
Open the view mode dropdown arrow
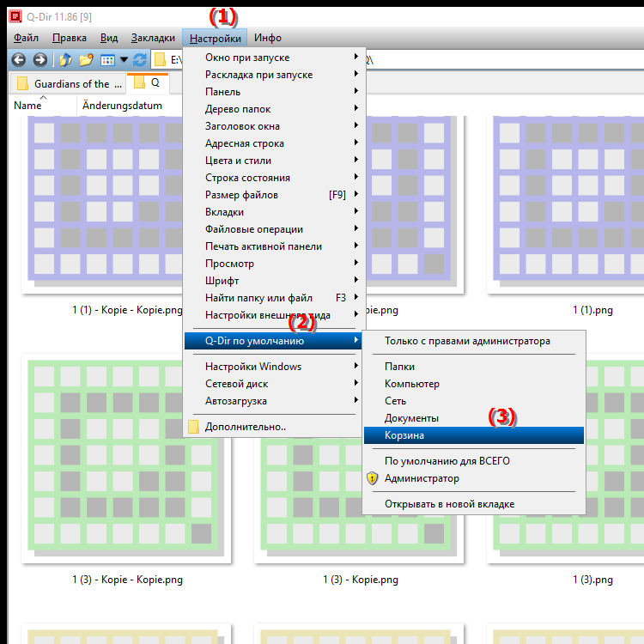[x=124, y=60]
